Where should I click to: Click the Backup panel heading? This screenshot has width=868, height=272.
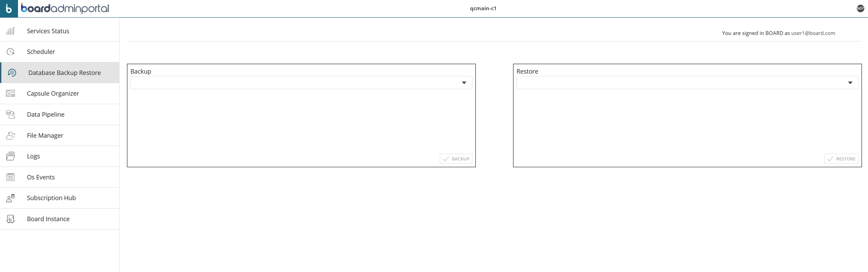click(141, 71)
